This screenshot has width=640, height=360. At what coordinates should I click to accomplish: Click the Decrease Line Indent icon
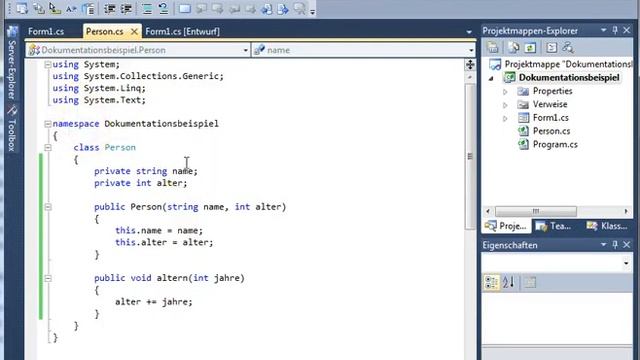pos(109,9)
